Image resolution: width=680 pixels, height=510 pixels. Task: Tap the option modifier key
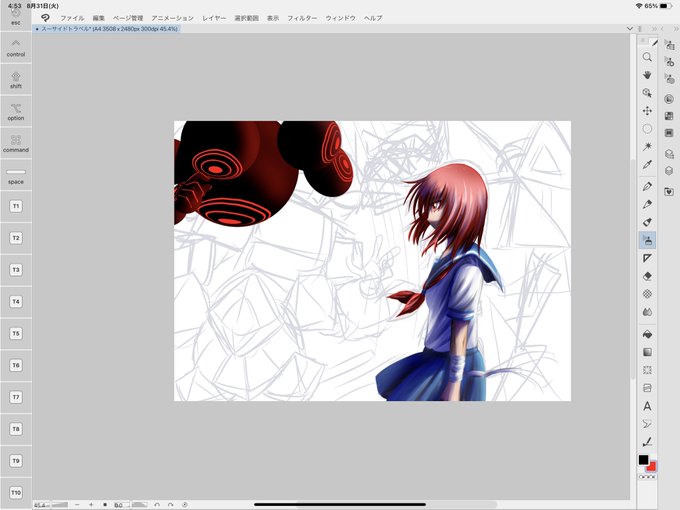coord(16,111)
